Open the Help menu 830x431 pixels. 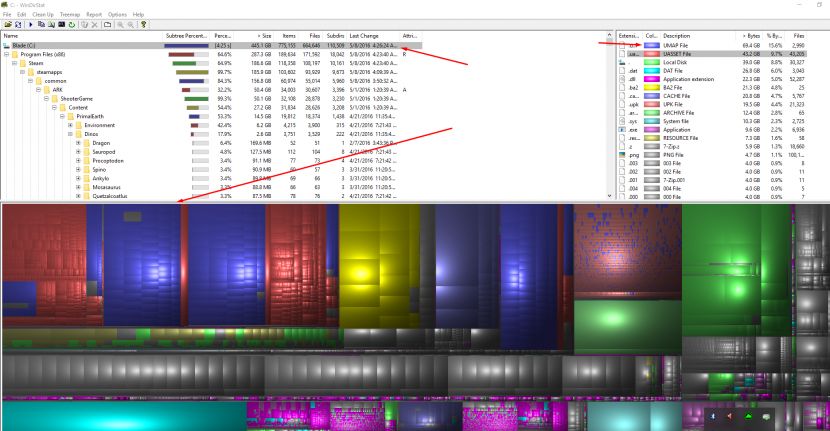coord(138,14)
